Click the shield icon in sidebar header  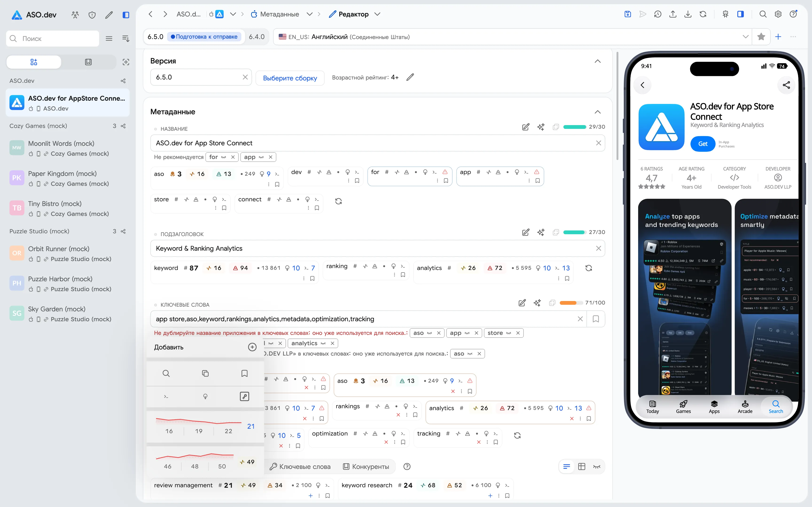click(x=92, y=15)
